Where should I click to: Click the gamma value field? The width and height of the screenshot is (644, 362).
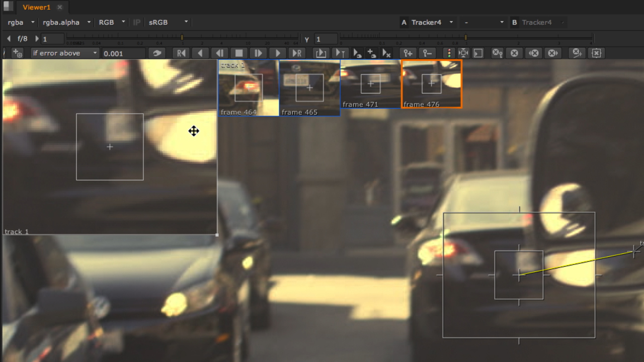tap(326, 39)
